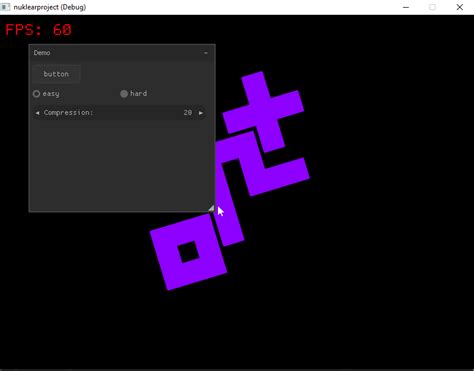Collapse the Demo panel with minus icon
This screenshot has width=474, height=371.
pyautogui.click(x=206, y=53)
